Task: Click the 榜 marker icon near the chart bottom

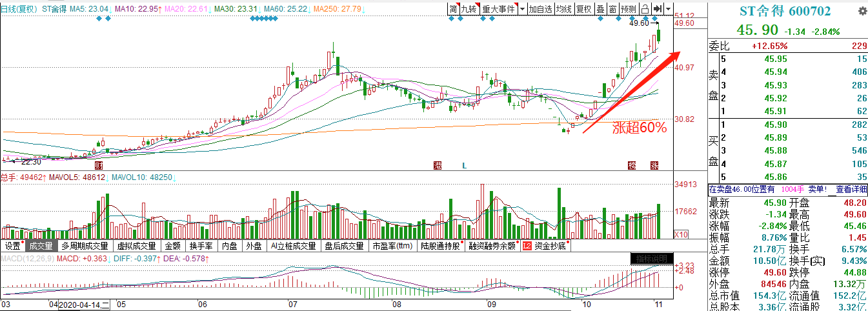Action: click(632, 166)
